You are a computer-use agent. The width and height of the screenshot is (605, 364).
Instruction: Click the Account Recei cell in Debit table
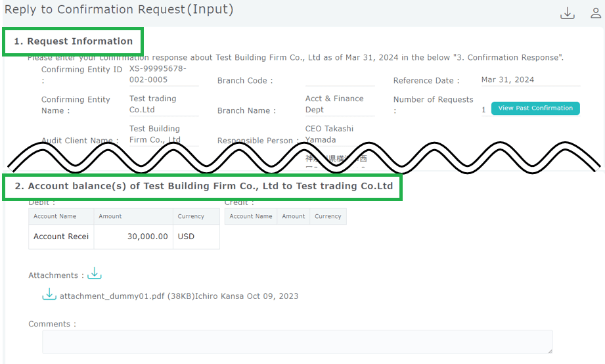coord(61,237)
